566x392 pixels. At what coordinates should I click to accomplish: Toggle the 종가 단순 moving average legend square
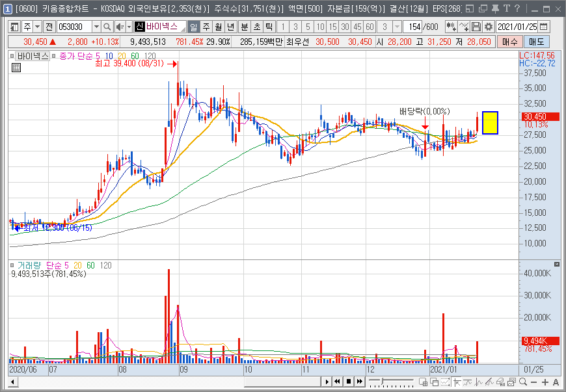(x=54, y=56)
